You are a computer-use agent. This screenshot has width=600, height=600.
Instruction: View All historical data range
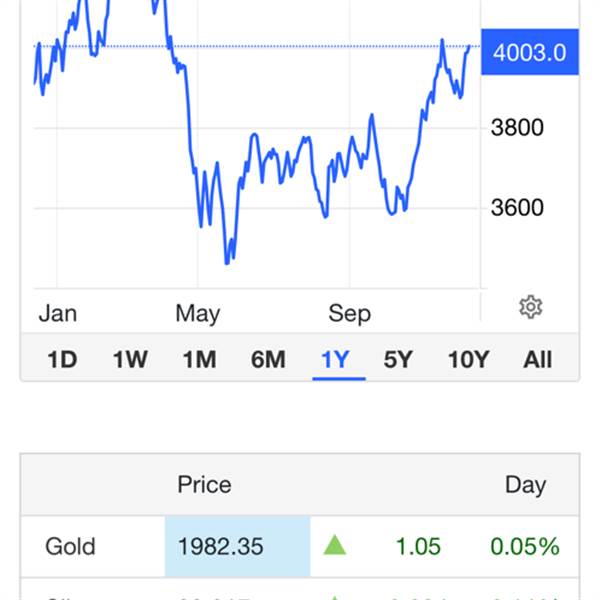(537, 359)
